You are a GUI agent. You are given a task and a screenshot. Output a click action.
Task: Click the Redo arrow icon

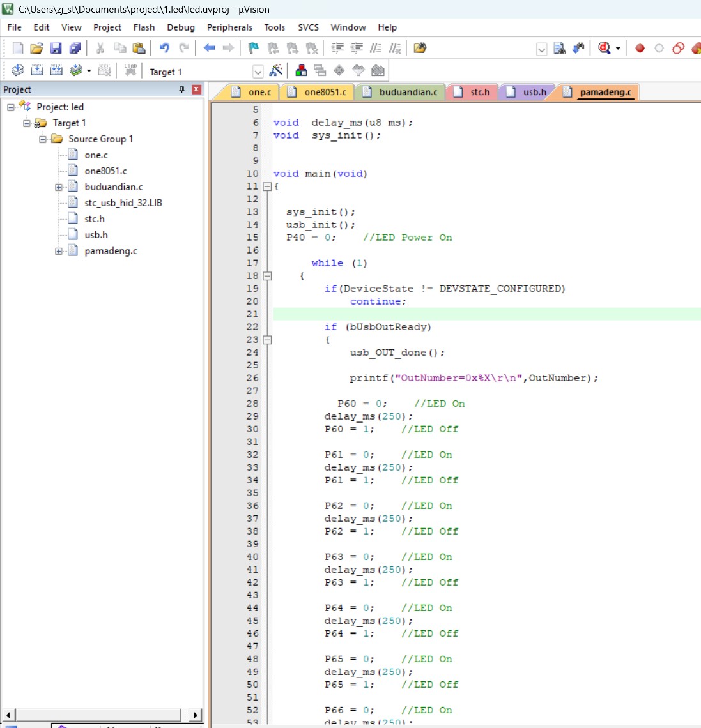[183, 49]
